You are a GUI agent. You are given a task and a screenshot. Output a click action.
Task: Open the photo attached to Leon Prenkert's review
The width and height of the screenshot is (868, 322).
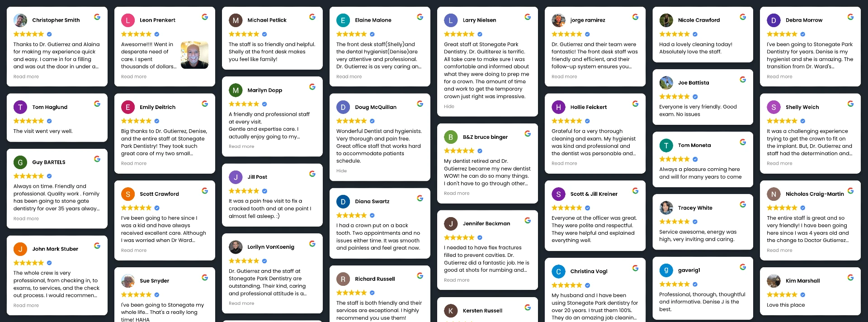coord(194,55)
